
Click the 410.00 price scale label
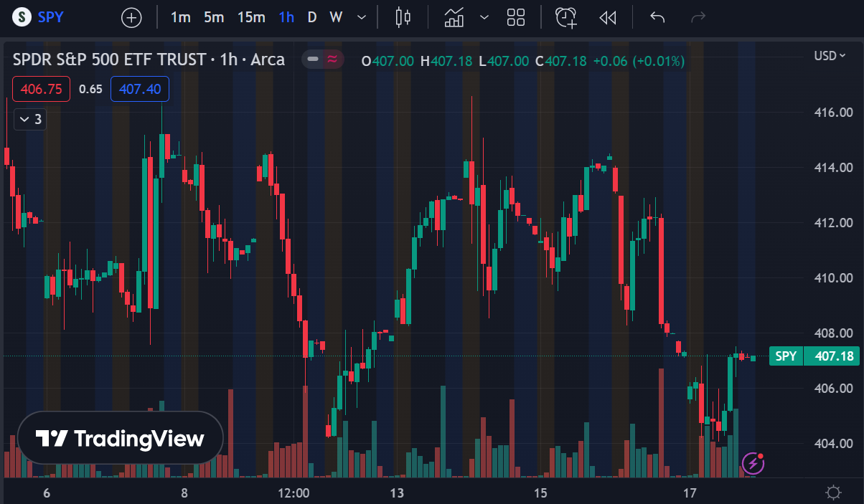click(833, 278)
